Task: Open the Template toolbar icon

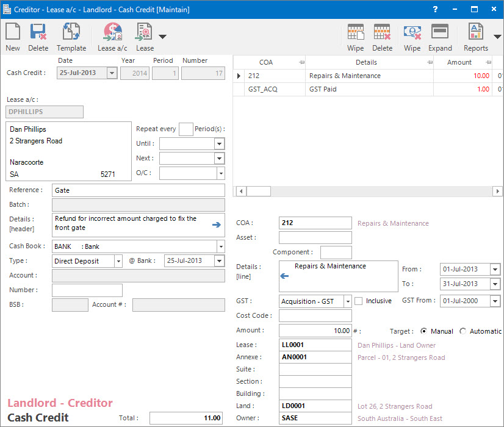Action: [x=71, y=37]
